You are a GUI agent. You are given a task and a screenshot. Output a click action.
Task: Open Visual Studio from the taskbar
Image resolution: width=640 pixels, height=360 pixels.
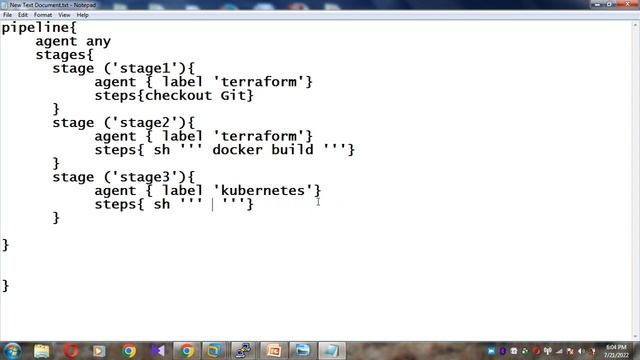(x=158, y=351)
